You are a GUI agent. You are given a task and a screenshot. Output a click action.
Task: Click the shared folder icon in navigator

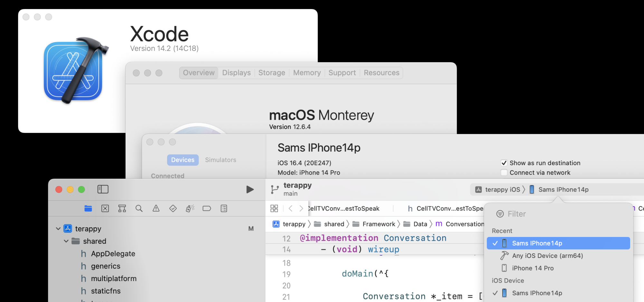click(x=76, y=241)
